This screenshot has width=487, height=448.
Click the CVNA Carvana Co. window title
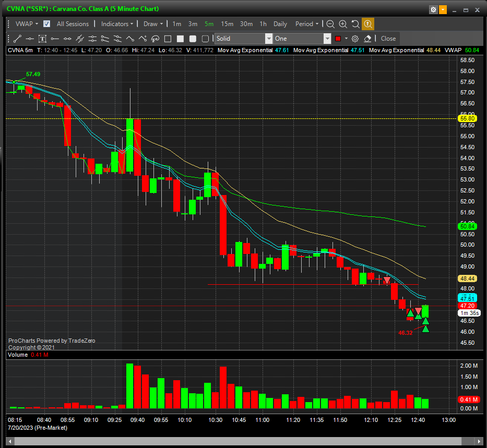click(82, 9)
